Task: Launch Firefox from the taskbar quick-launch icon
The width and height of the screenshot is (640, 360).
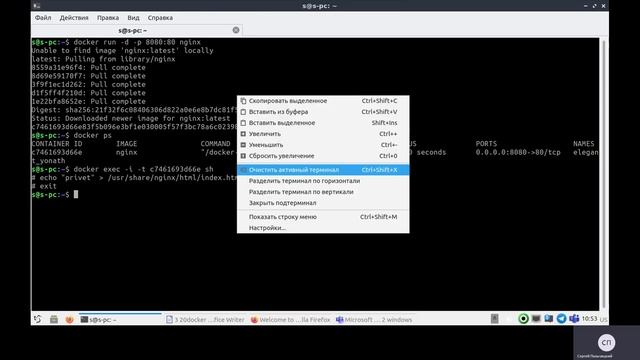Action: pyautogui.click(x=69, y=319)
